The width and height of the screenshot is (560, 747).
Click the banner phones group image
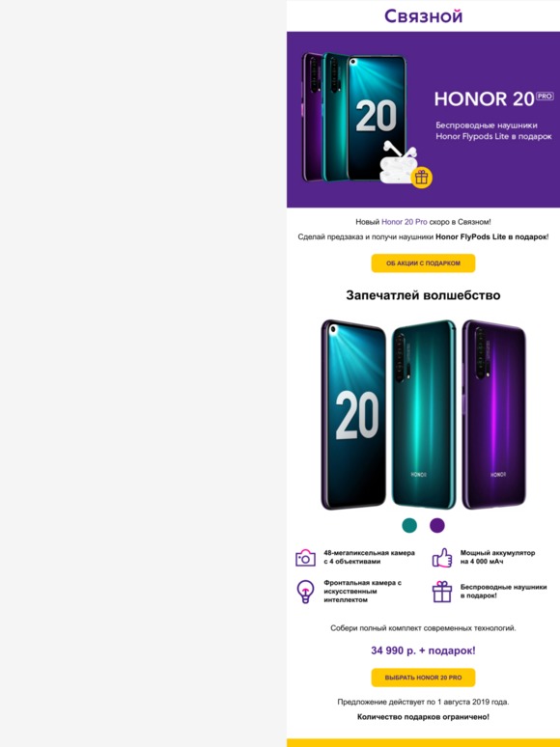pyautogui.click(x=354, y=118)
